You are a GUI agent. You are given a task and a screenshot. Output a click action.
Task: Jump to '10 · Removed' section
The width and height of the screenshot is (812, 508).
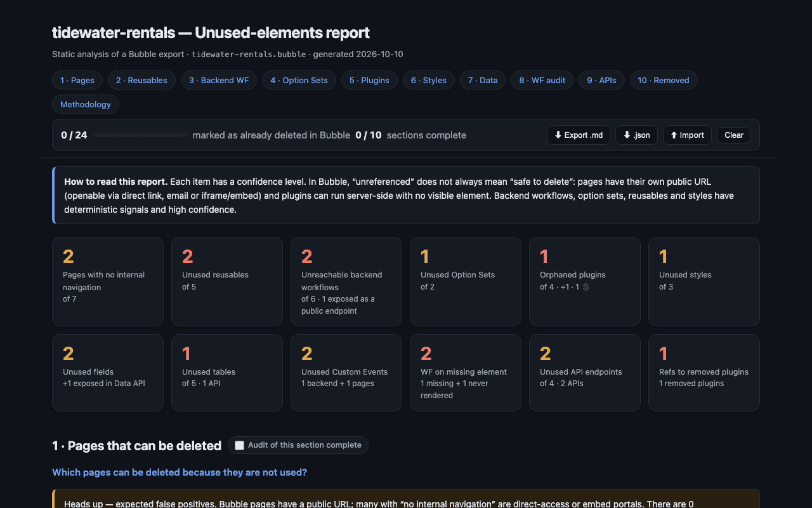664,80
